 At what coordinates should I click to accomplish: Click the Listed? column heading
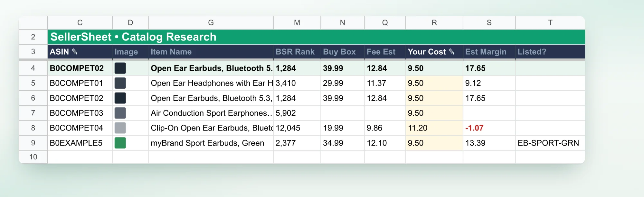(x=550, y=52)
